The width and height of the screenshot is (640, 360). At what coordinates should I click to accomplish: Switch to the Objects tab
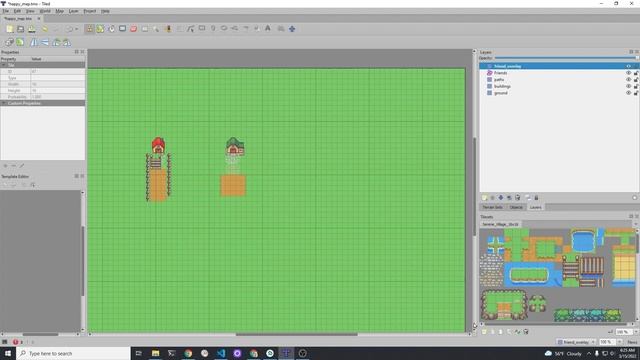point(516,207)
